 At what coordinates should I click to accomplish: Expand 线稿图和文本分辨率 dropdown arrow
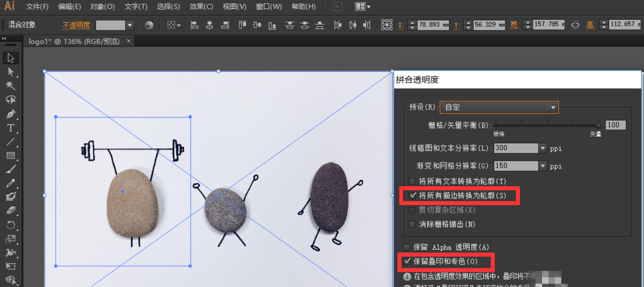coord(543,148)
